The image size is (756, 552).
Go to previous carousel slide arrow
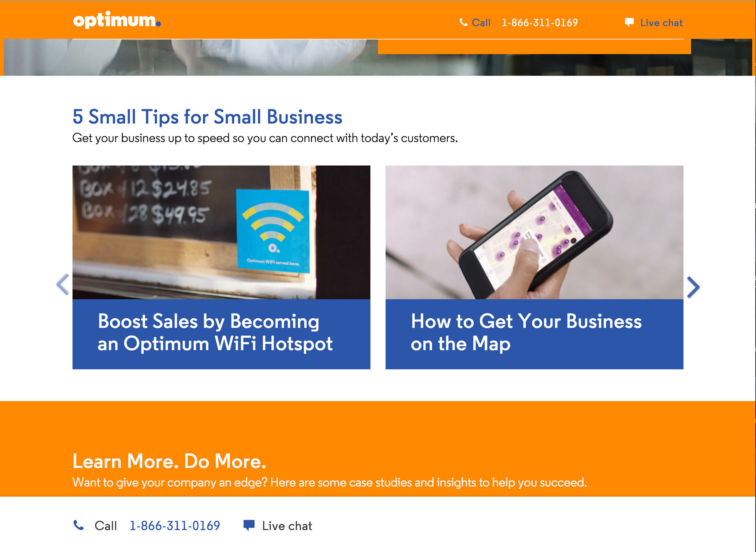tap(63, 284)
